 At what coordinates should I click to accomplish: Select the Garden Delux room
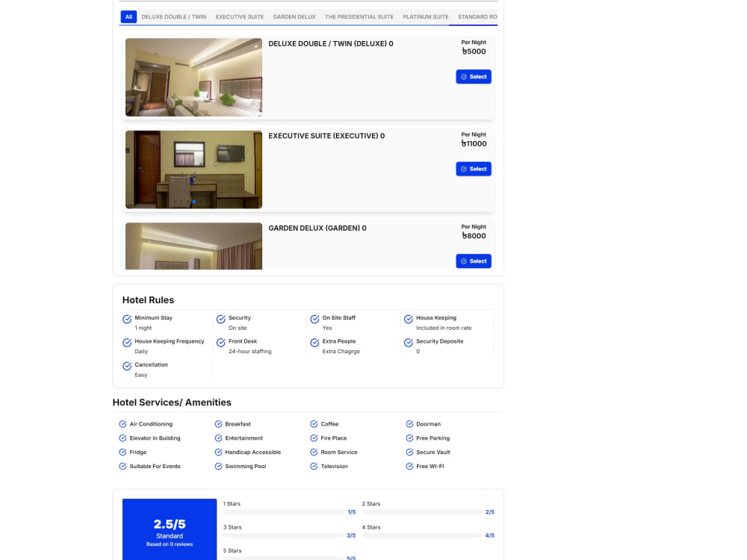coord(474,261)
